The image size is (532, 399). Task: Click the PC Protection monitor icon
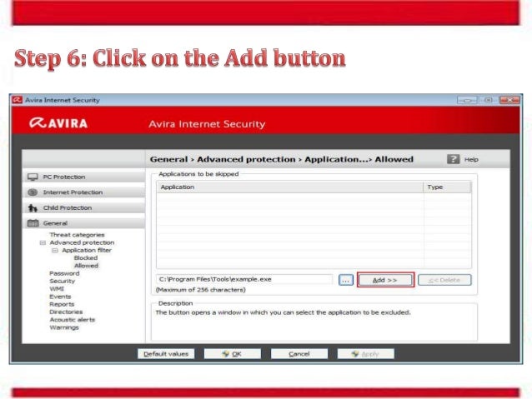[x=33, y=177]
